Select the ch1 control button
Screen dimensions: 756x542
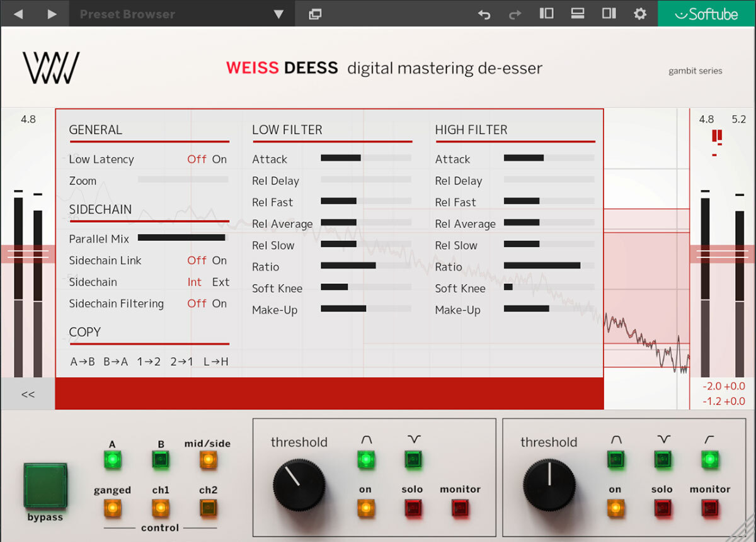[x=161, y=507]
